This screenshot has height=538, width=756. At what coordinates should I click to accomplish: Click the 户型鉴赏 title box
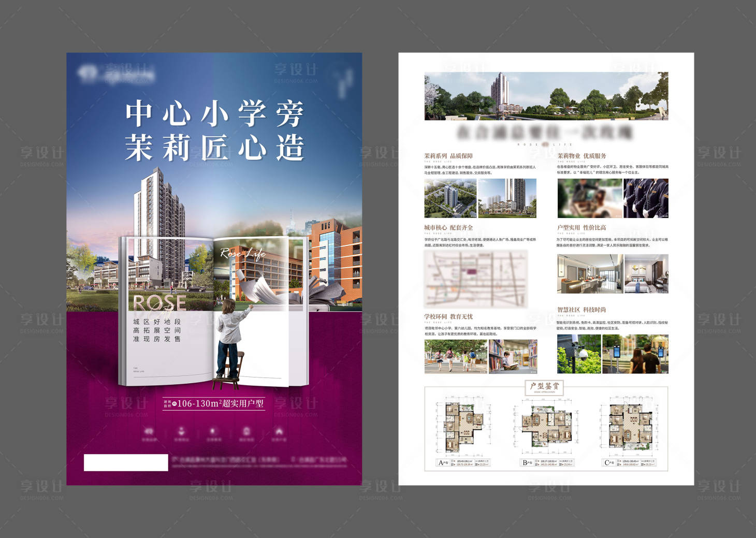click(544, 387)
